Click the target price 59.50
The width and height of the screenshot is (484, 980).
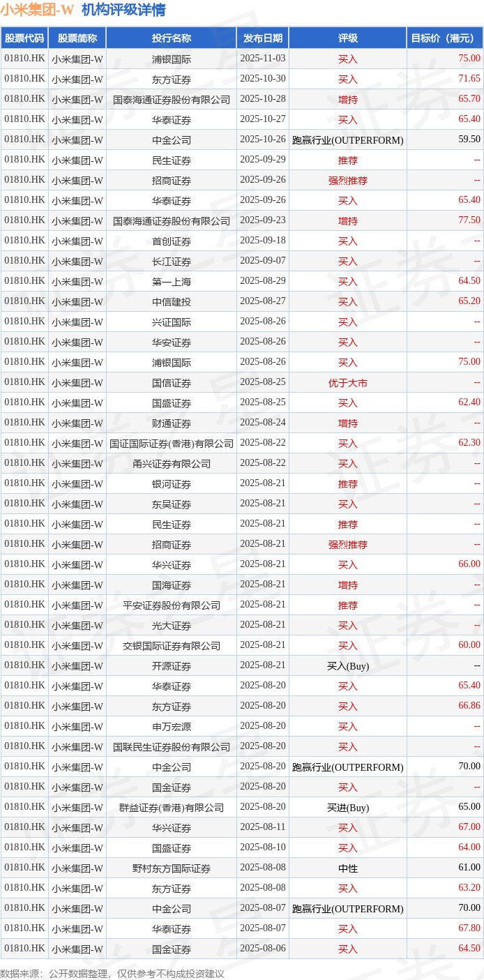tap(469, 140)
